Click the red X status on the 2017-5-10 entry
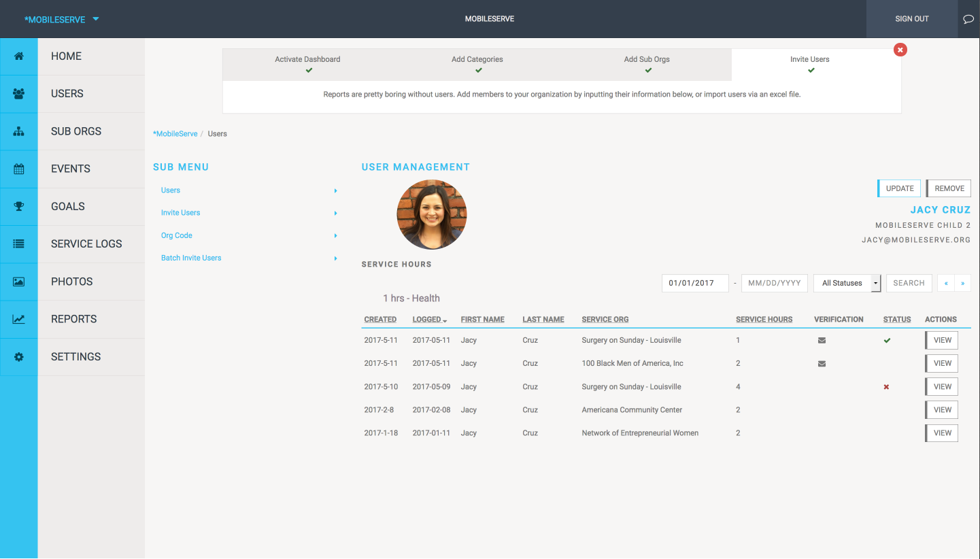 (887, 386)
